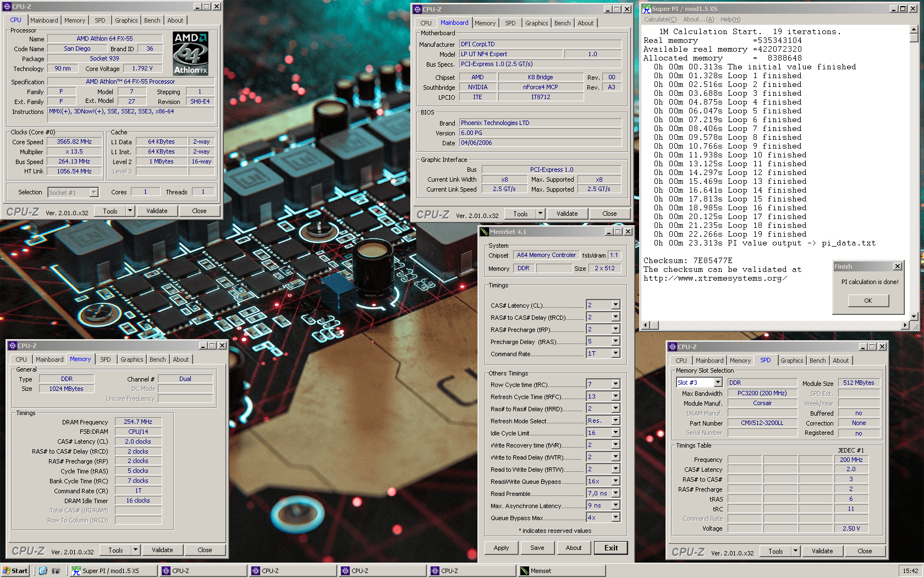This screenshot has width=924, height=578.
Task: Click the title icon of the Mainboard CPU-Z window
Action: pyautogui.click(x=417, y=9)
